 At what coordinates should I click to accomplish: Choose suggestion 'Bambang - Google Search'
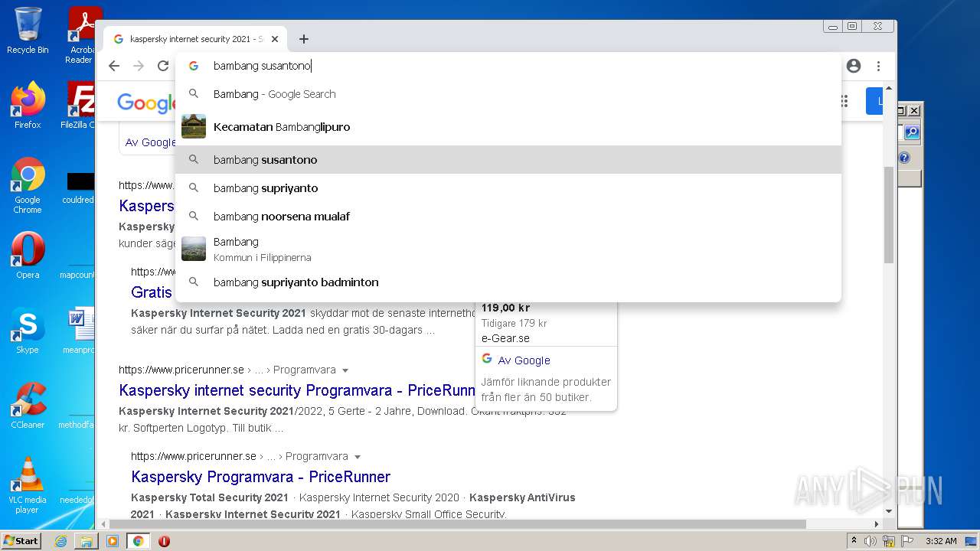pyautogui.click(x=508, y=94)
